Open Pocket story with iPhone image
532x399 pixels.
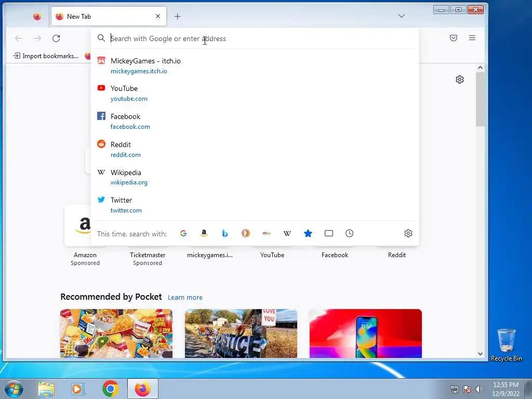[365, 334]
